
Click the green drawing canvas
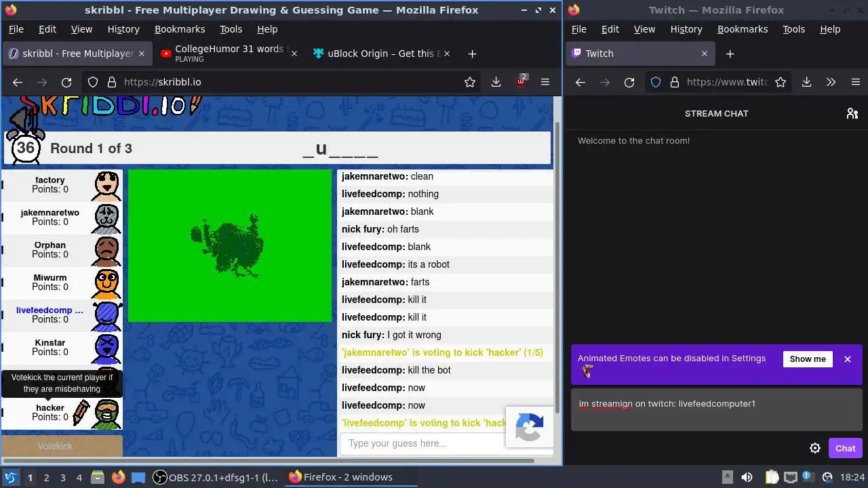(230, 245)
